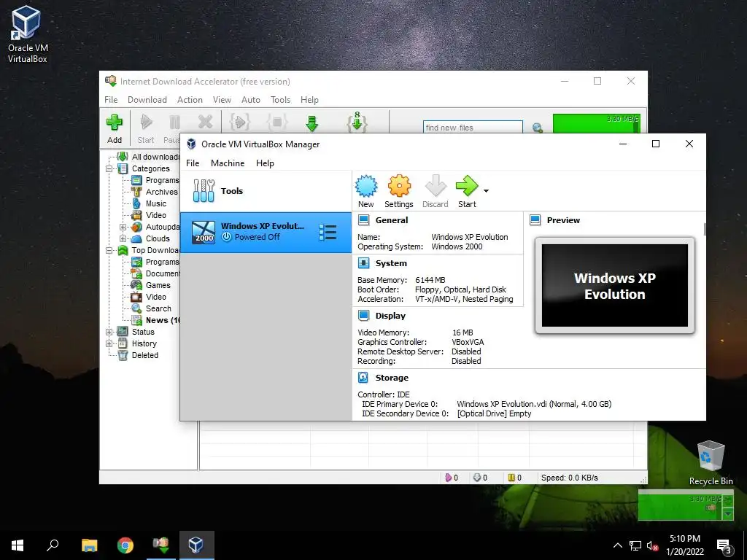Click the General section icon
This screenshot has height=560, width=747.
pyautogui.click(x=363, y=220)
